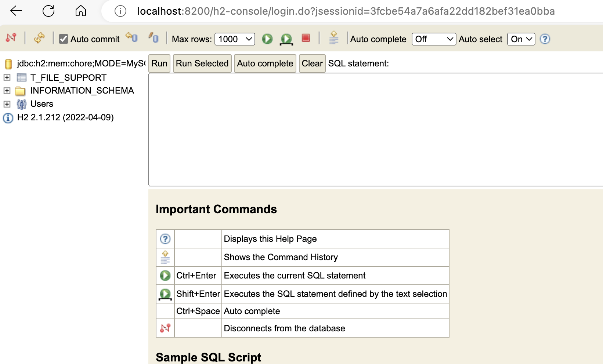Click the Clear button
603x364 pixels.
312,63
